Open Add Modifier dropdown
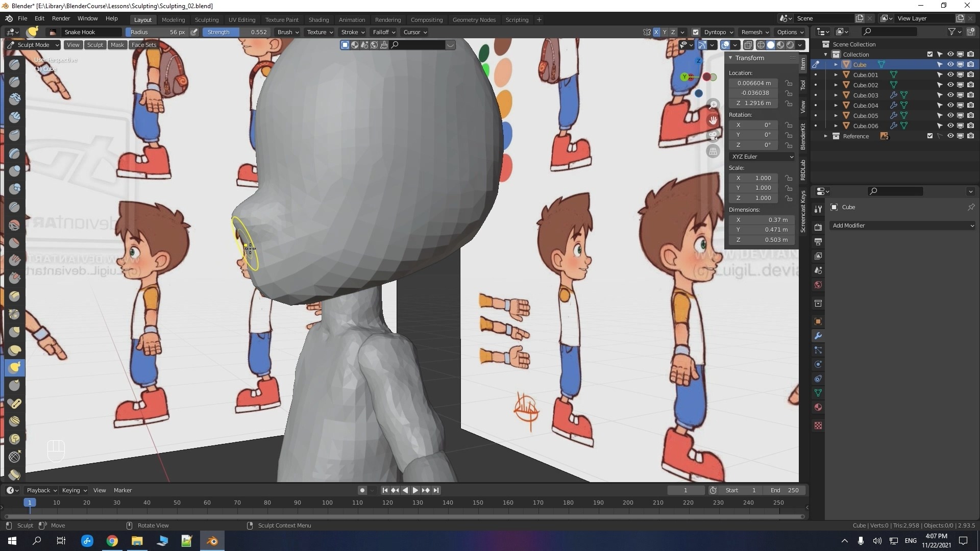Screen dimensions: 980x551 (902, 226)
